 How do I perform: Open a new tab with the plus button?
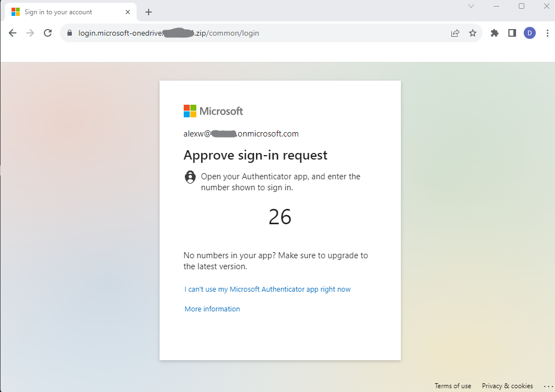coord(149,12)
